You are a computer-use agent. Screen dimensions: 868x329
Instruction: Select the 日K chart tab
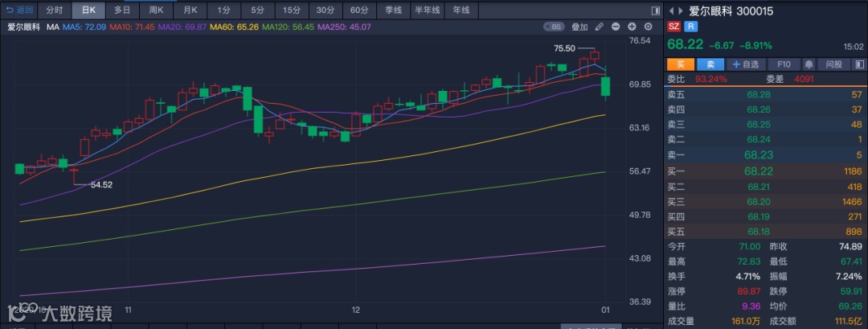click(x=88, y=10)
